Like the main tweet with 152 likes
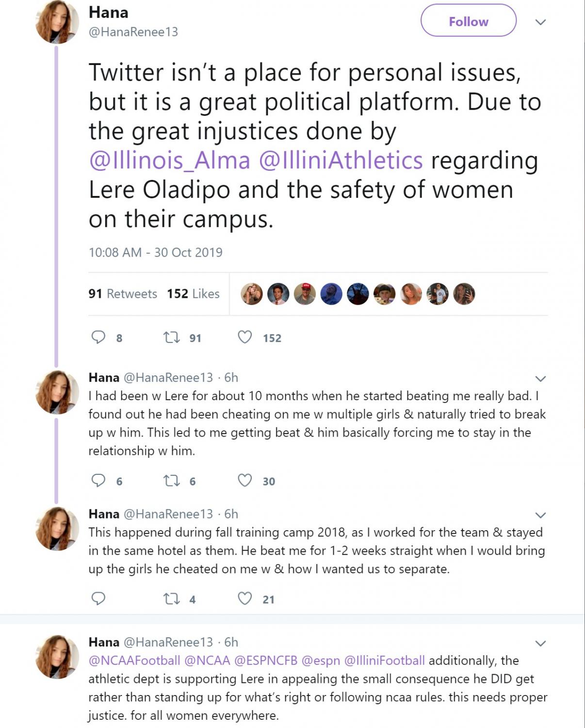585x728 pixels. point(245,337)
